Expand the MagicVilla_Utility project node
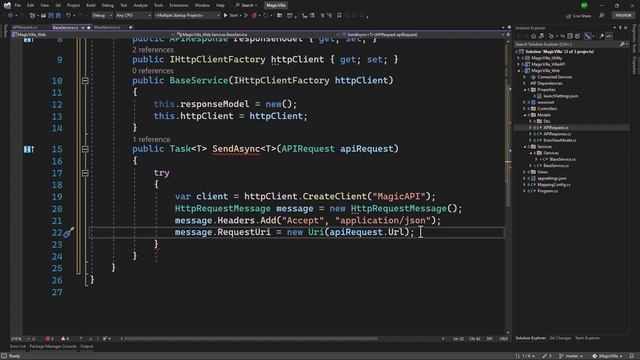The image size is (640, 360). pyautogui.click(x=519, y=58)
